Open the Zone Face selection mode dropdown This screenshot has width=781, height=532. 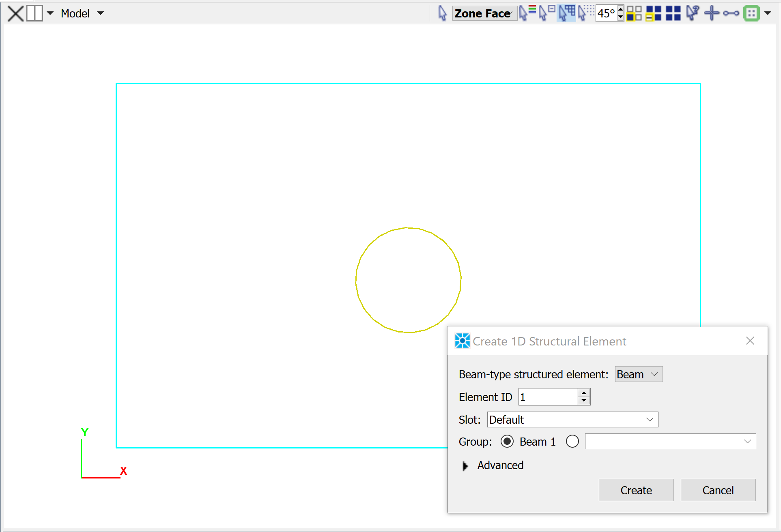(484, 13)
